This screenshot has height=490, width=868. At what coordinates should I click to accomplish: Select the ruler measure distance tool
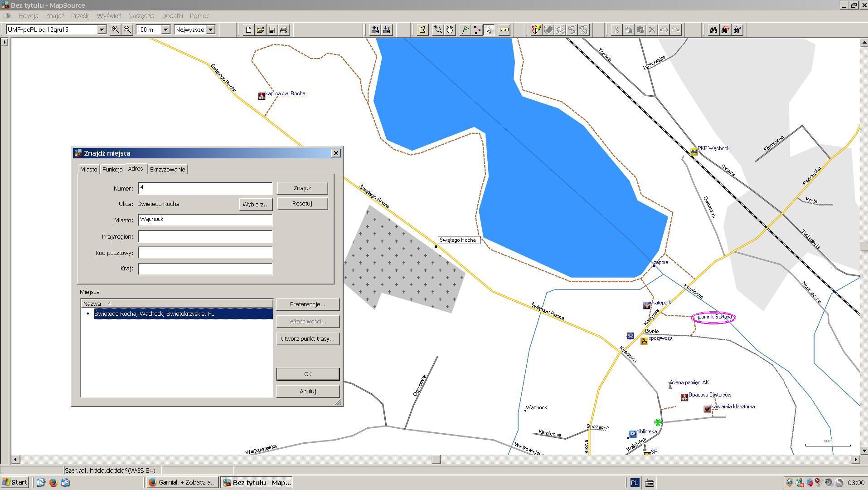click(x=504, y=30)
